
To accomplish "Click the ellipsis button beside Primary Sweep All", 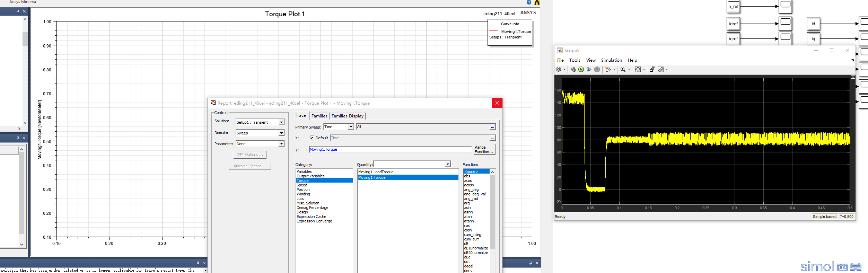I will (x=492, y=127).
